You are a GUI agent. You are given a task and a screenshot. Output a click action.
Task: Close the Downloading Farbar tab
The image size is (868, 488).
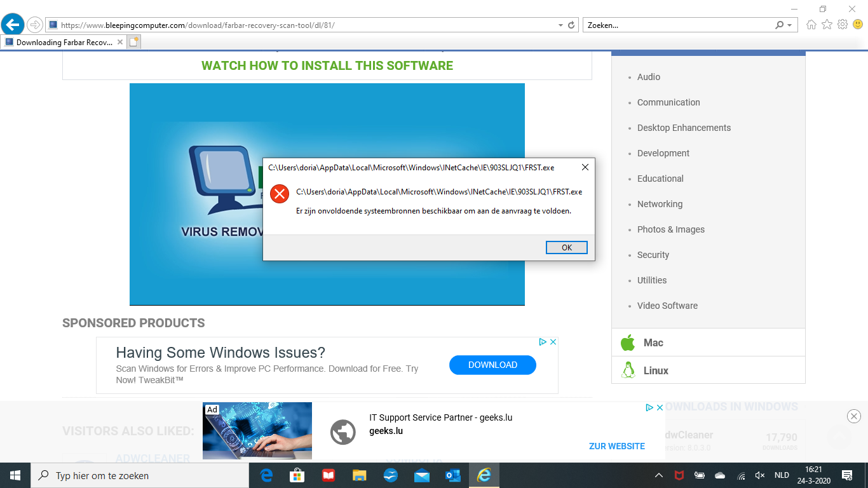click(x=120, y=43)
